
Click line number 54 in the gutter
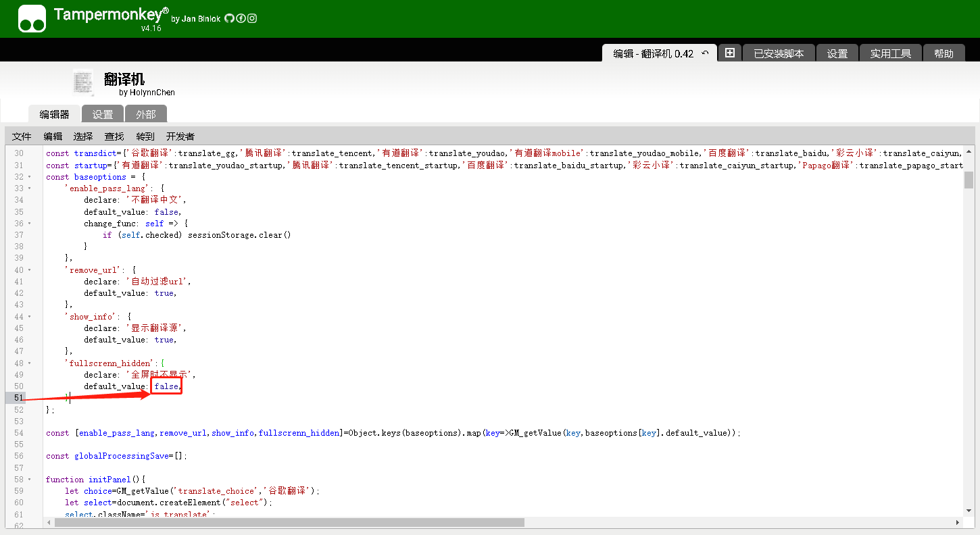pyautogui.click(x=19, y=433)
